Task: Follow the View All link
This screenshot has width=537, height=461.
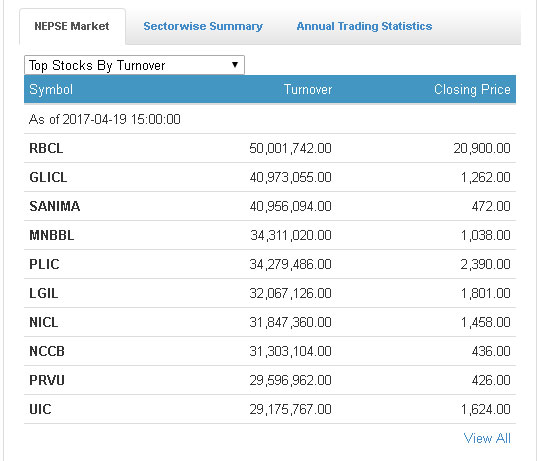Action: click(487, 438)
